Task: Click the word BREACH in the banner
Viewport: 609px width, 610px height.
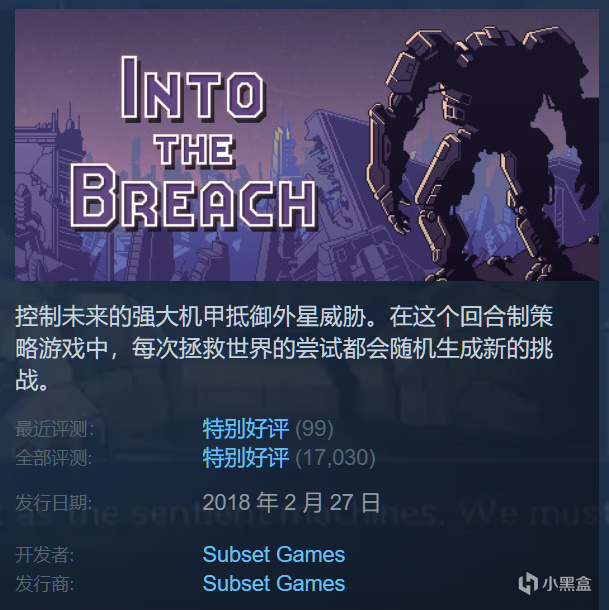Action: pyautogui.click(x=193, y=197)
